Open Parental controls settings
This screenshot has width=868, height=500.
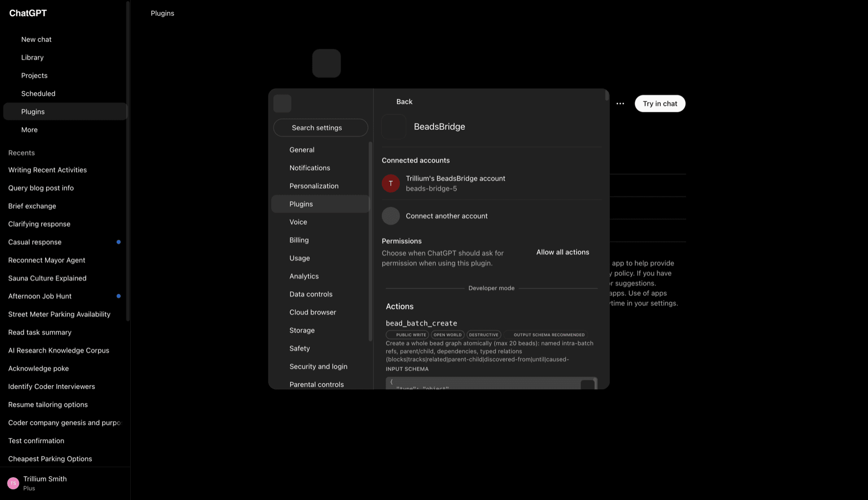(320, 384)
